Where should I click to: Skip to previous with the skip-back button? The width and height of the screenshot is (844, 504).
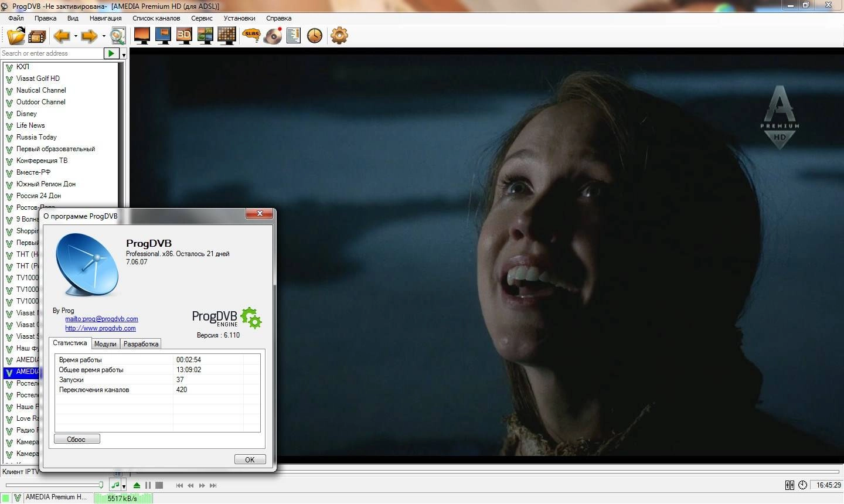(x=179, y=485)
